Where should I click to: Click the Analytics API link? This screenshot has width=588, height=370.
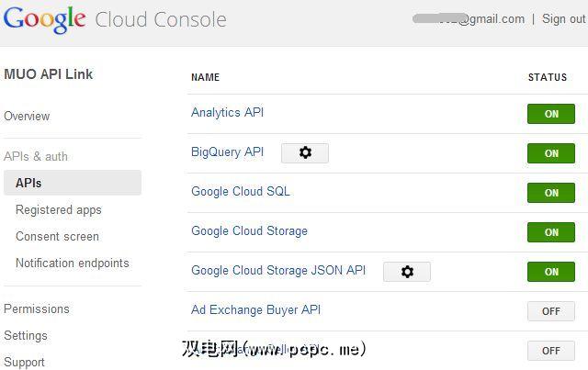click(227, 112)
